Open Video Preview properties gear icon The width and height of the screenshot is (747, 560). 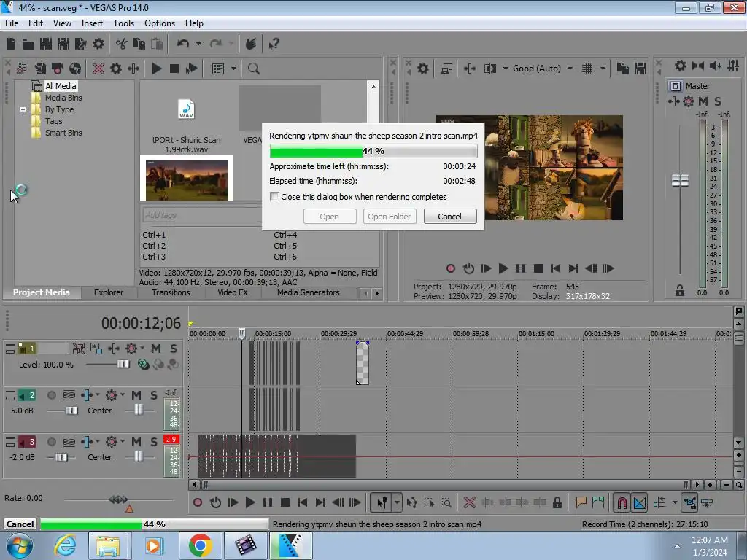pyautogui.click(x=422, y=69)
